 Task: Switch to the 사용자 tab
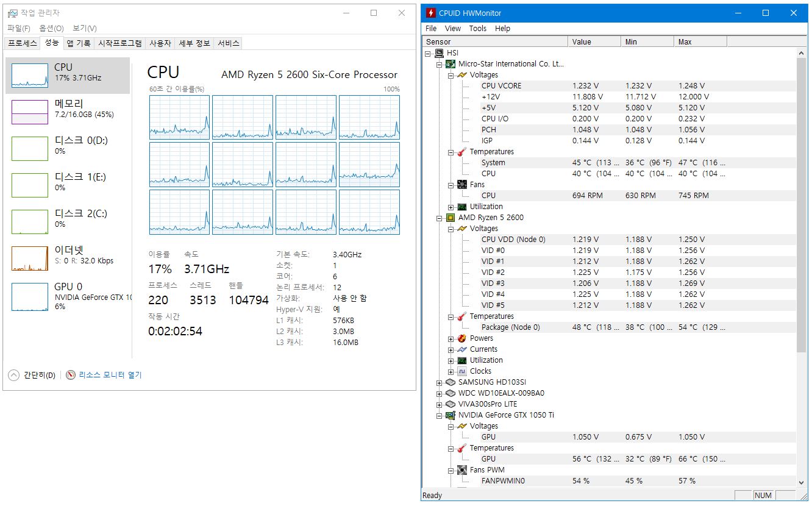160,43
